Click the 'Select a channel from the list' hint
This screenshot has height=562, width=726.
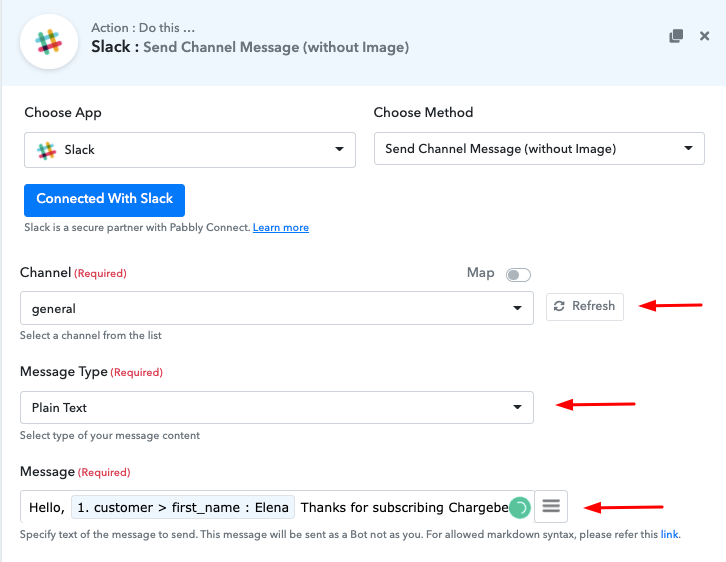(x=91, y=335)
